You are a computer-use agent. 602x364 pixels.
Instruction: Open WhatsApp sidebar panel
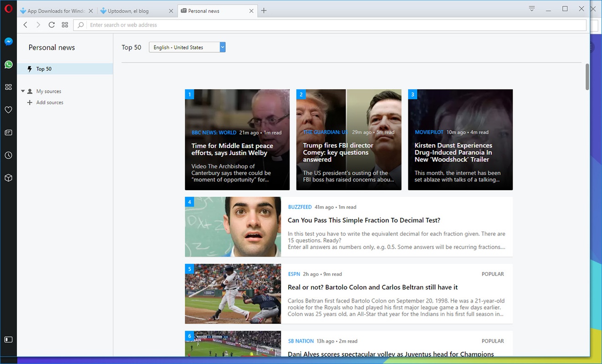pos(8,65)
